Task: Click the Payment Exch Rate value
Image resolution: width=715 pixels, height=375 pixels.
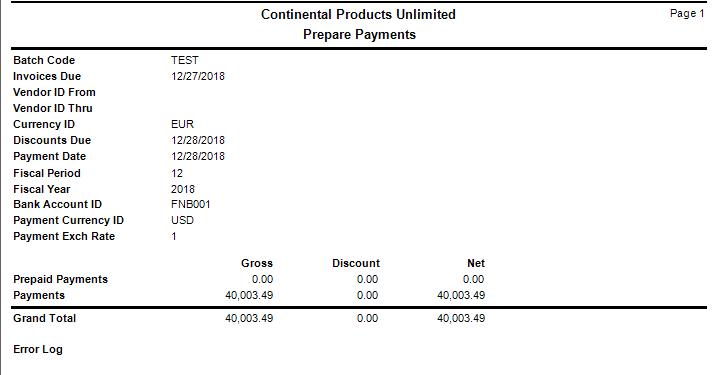Action: click(174, 236)
